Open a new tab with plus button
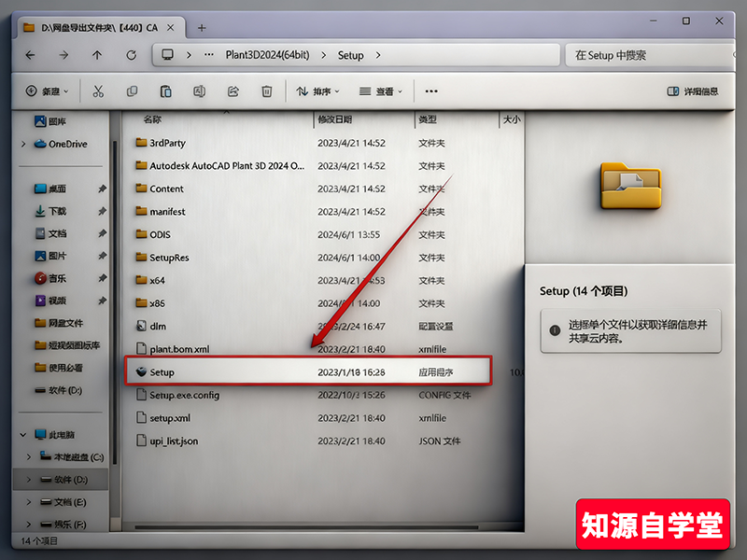The image size is (747, 560). 202,28
